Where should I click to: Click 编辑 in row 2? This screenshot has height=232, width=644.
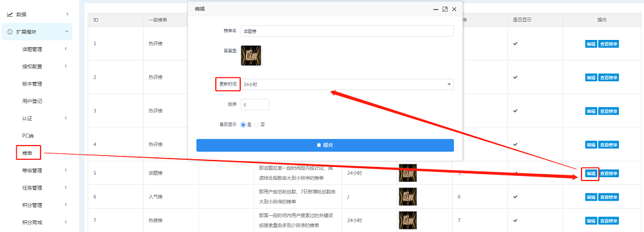pos(591,77)
